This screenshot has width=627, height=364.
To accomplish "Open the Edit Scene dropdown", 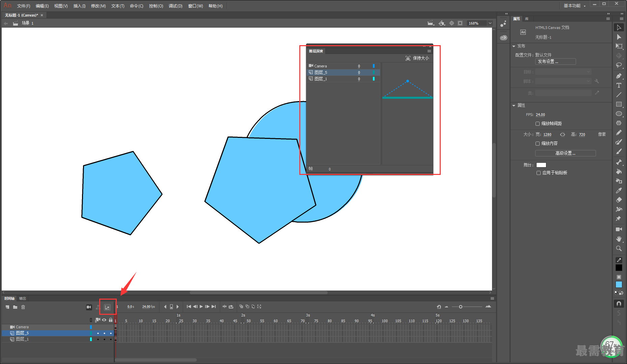I will (431, 23).
